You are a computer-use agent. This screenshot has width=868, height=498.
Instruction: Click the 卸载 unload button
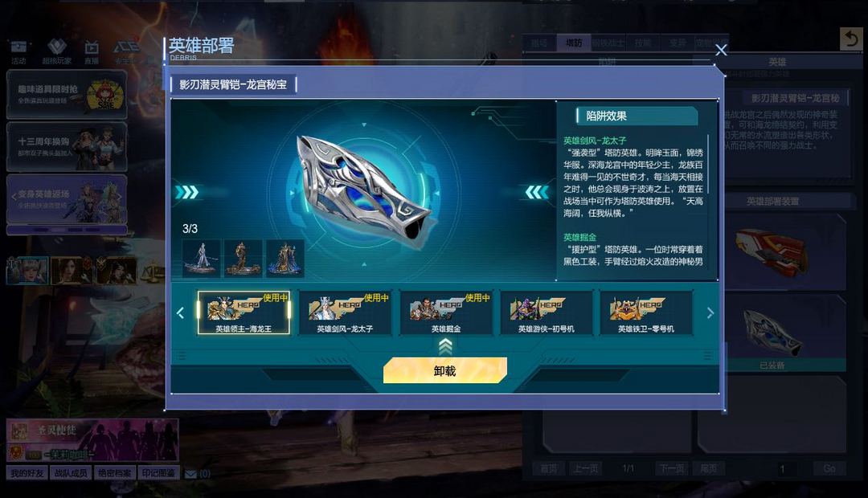445,371
